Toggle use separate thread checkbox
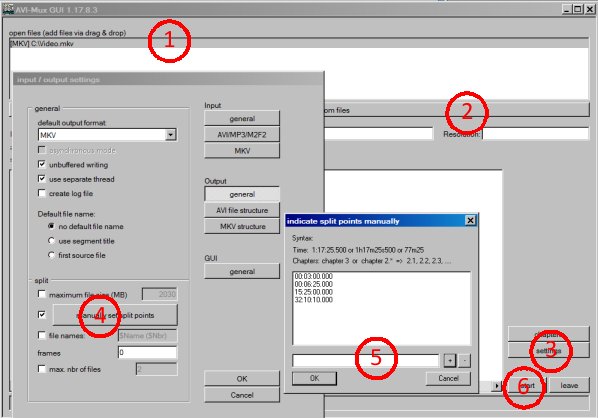 pyautogui.click(x=42, y=179)
